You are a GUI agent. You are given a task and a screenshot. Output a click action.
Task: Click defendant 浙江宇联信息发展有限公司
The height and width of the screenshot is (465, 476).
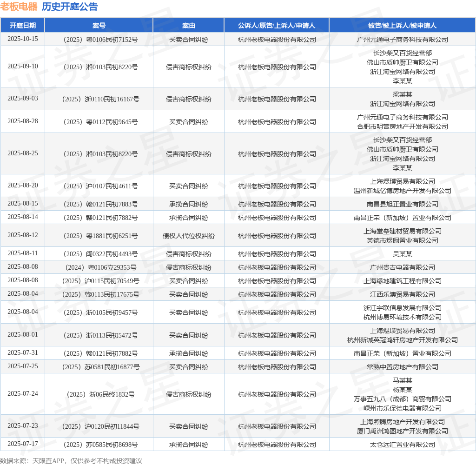[x=403, y=308]
